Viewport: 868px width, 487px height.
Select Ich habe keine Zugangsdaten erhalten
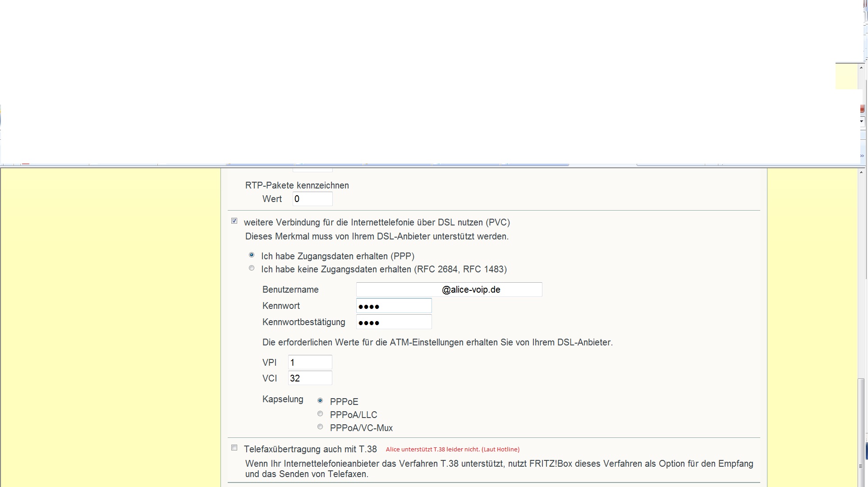point(252,268)
